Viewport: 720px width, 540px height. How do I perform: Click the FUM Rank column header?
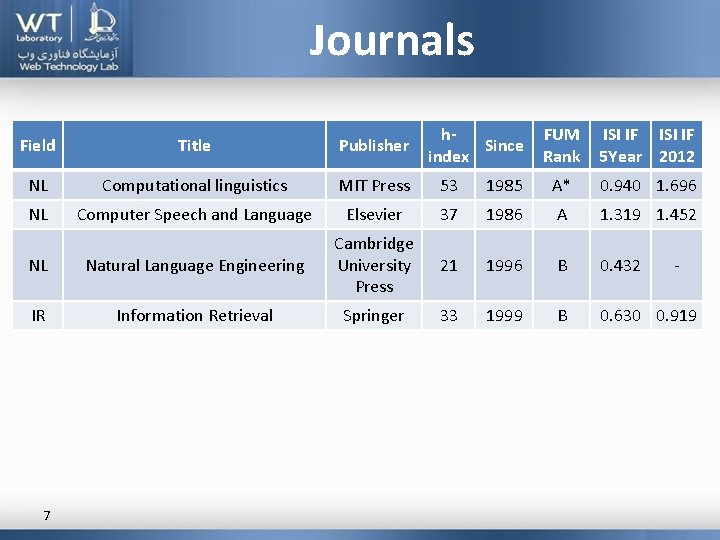(x=561, y=145)
